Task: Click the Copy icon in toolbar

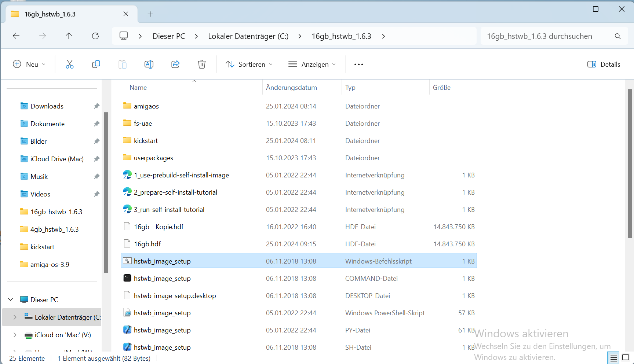Action: point(96,65)
